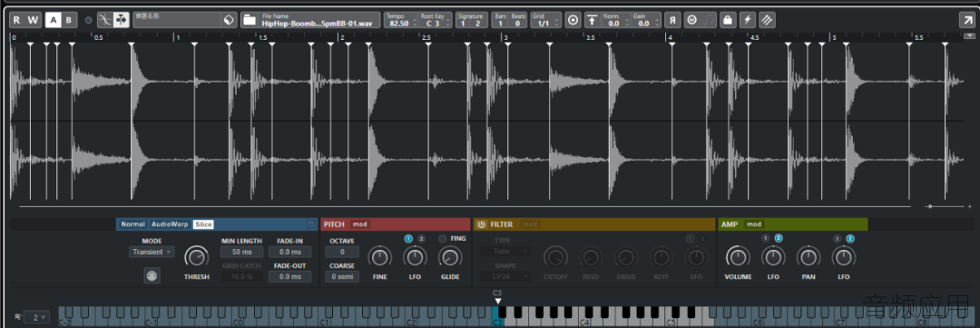The image size is (980, 328).
Task: Toggle snap to zero crossing icon
Action: [105, 20]
